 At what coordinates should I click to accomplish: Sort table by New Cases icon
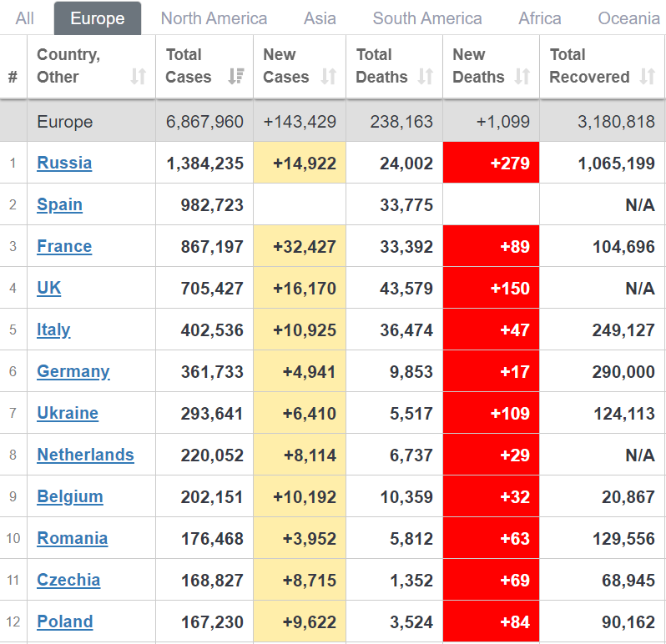pos(329,78)
